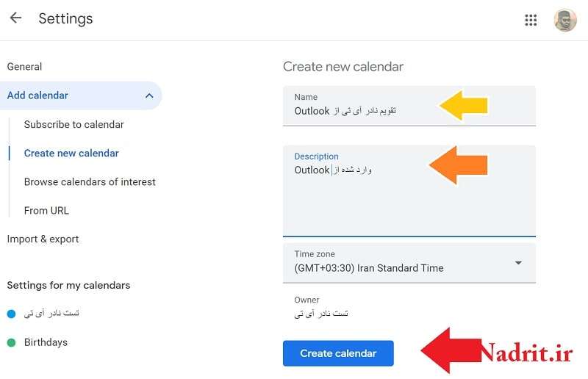Click the Description text area
The image size is (588, 379).
click(409, 191)
